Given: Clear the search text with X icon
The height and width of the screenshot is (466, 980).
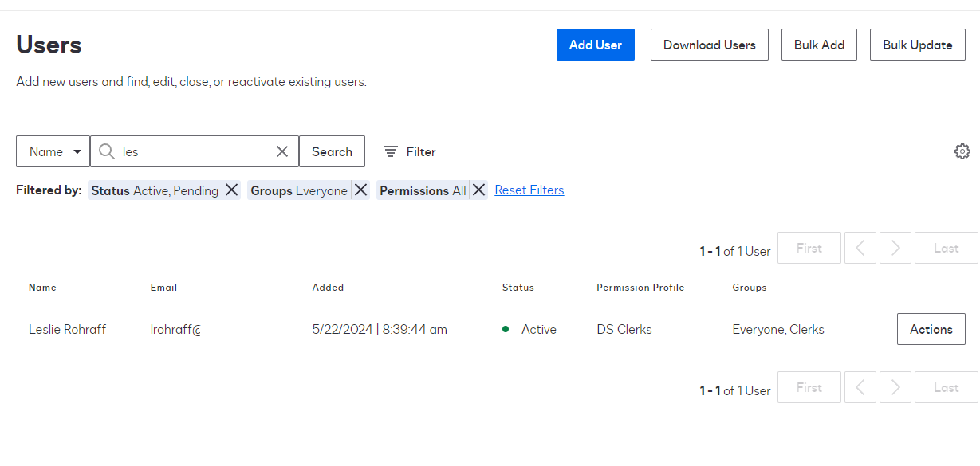Looking at the screenshot, I should pyautogui.click(x=282, y=151).
